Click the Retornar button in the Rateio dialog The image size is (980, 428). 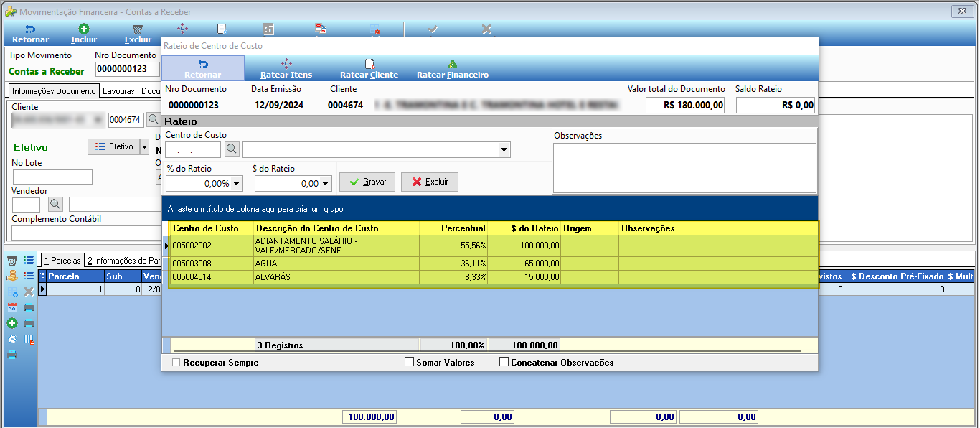(203, 68)
